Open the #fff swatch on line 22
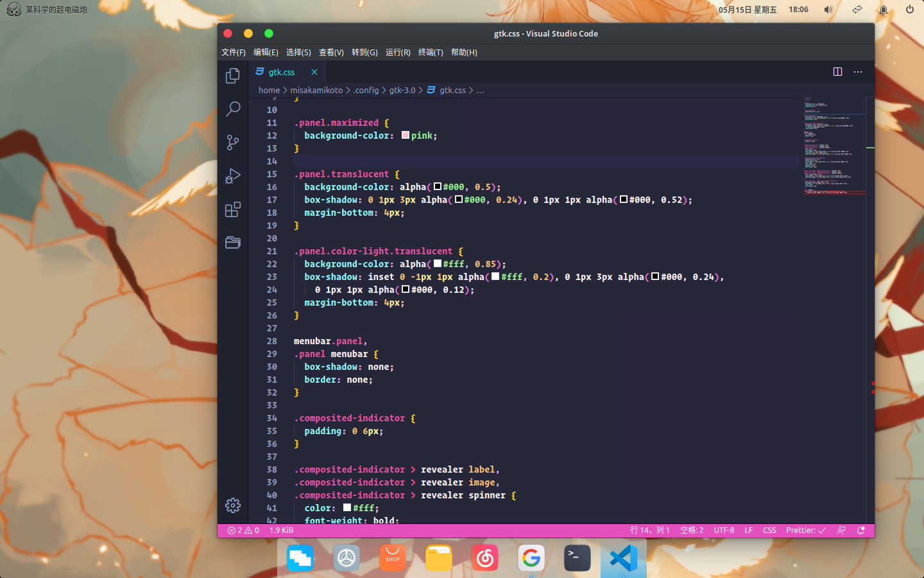Screen dimensions: 924x578 pos(438,263)
